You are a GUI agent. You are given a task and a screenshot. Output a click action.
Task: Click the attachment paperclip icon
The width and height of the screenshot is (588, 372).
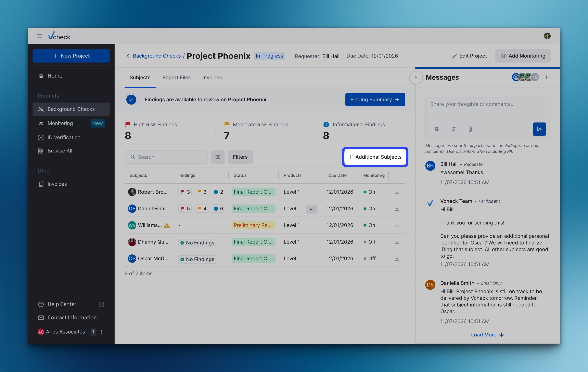click(x=470, y=129)
